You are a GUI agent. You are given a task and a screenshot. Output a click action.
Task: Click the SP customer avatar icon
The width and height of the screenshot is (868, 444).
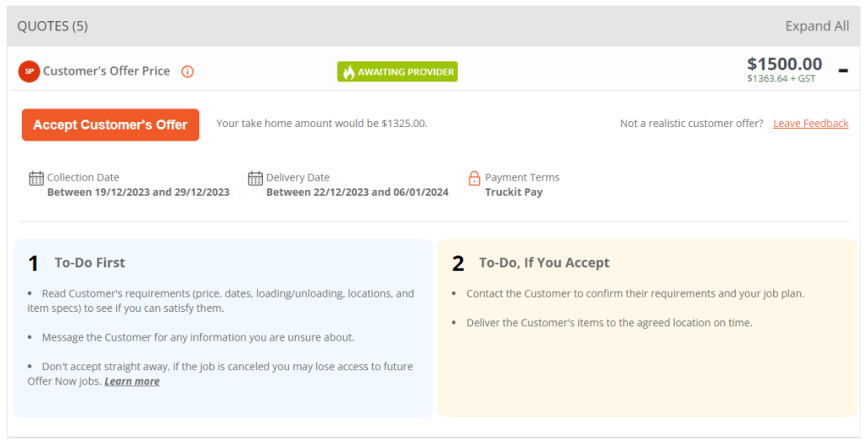point(29,71)
